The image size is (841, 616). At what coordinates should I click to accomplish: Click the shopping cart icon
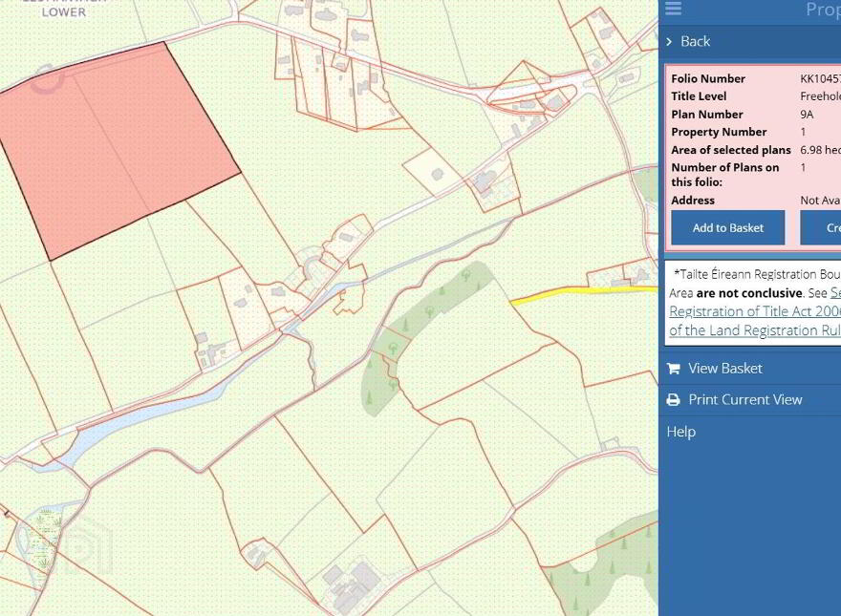click(x=673, y=369)
